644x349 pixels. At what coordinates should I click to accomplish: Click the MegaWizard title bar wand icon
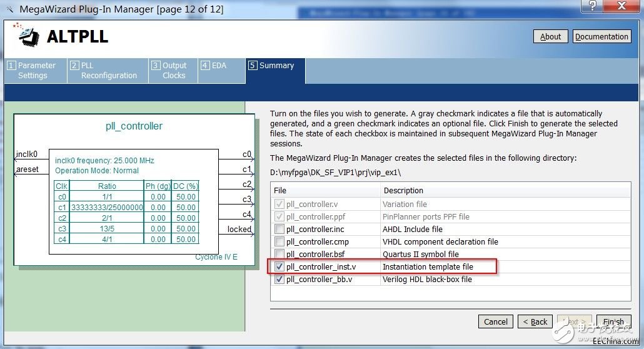coord(8,8)
